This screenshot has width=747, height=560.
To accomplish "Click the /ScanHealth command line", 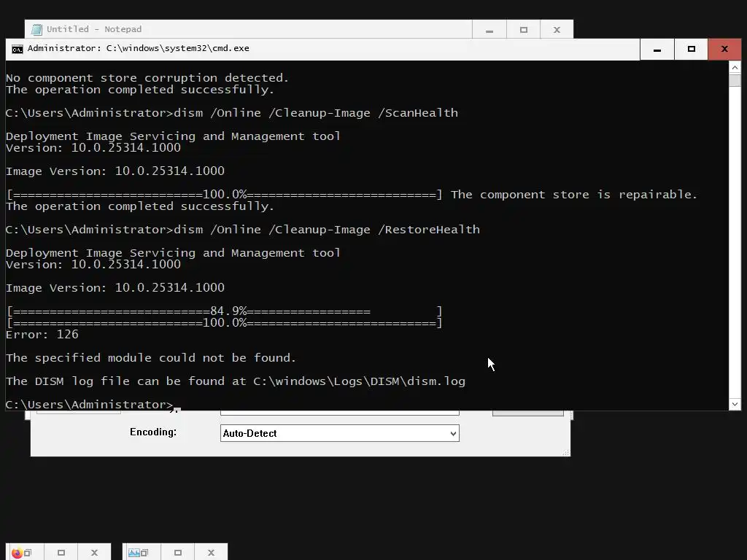I will (x=231, y=113).
